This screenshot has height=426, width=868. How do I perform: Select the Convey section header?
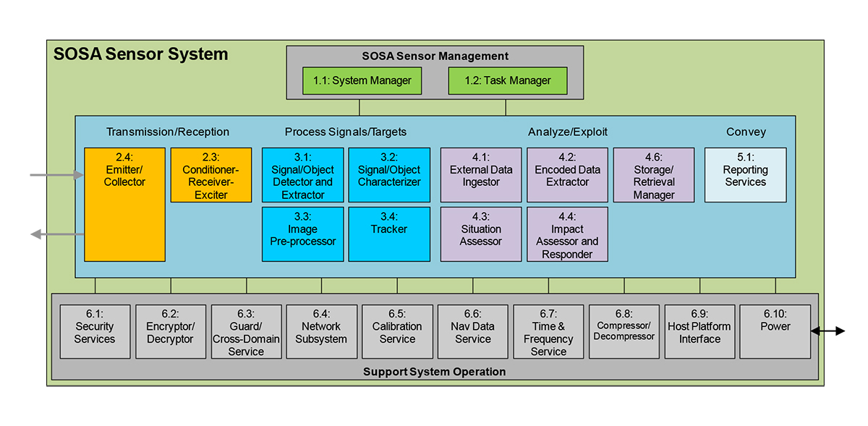tap(746, 132)
